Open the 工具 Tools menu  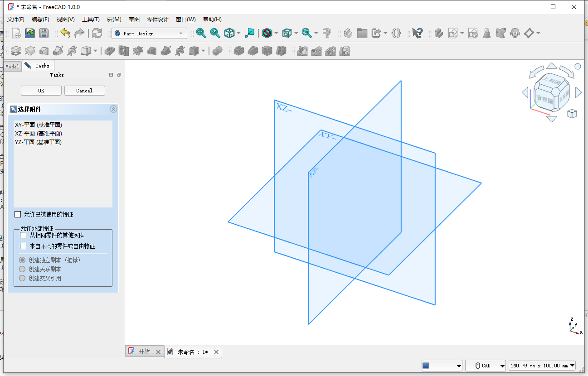91,19
